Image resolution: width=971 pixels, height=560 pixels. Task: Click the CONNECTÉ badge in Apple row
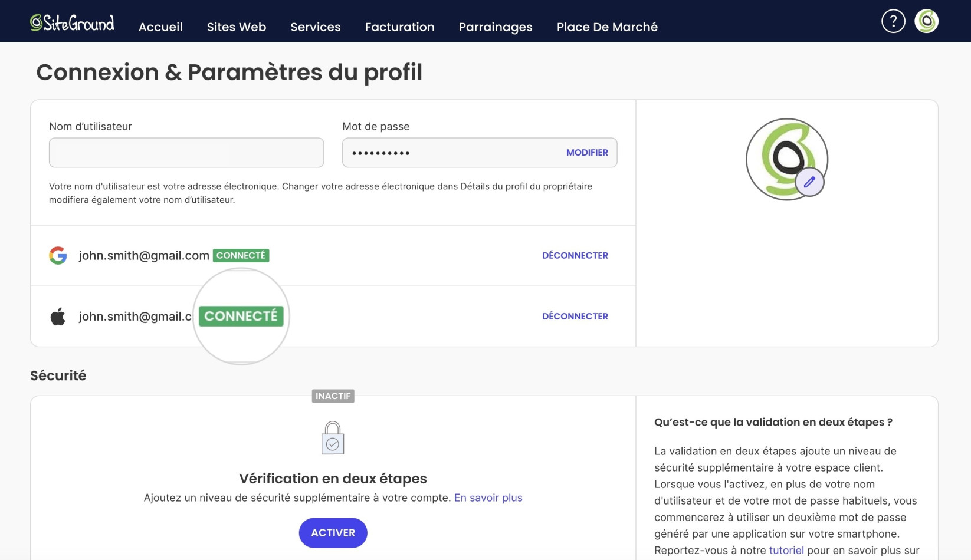[241, 316]
